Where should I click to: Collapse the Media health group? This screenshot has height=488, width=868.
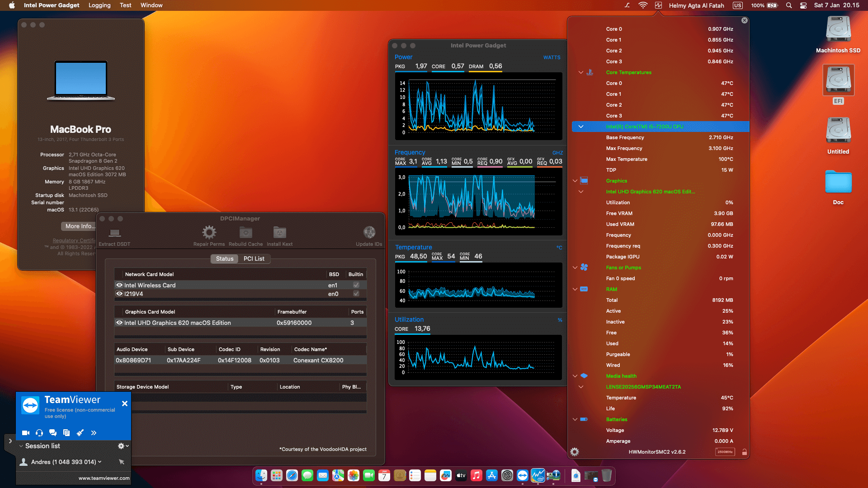tap(575, 376)
